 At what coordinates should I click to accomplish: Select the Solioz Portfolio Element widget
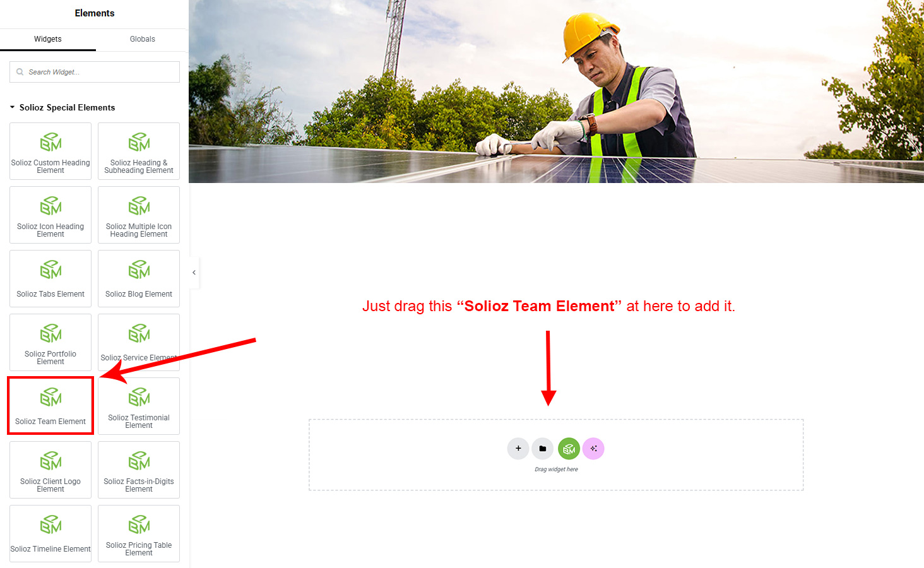point(50,342)
